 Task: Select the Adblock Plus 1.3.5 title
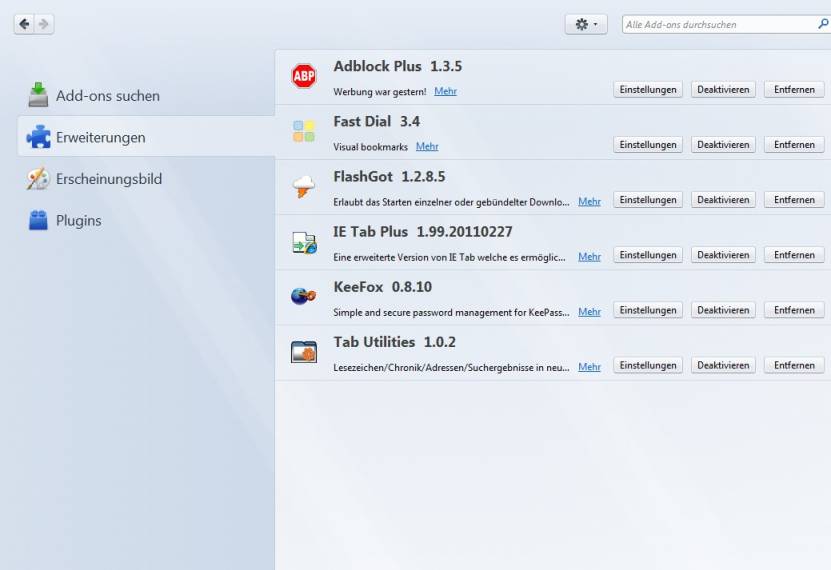click(x=397, y=66)
